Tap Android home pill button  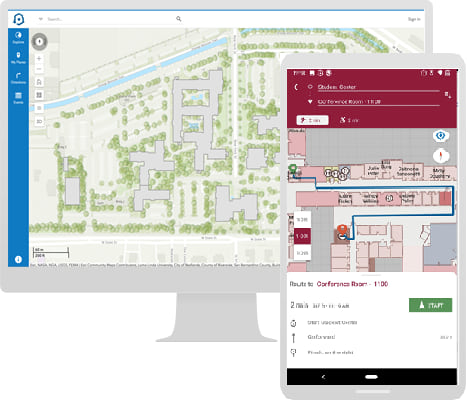(x=371, y=377)
